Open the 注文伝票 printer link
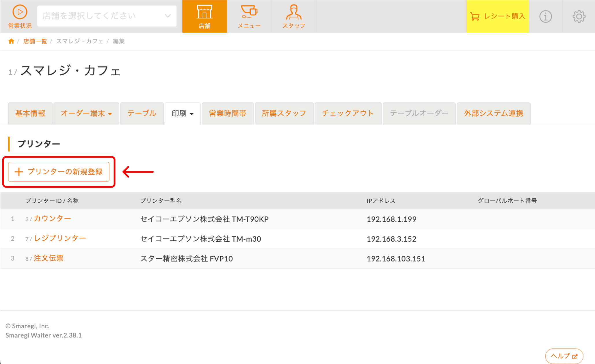595x364 pixels. [x=49, y=258]
